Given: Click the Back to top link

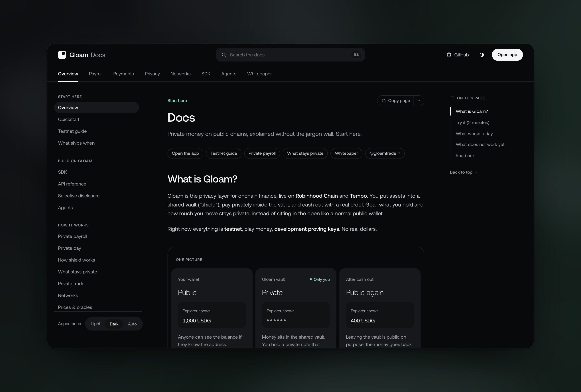Looking at the screenshot, I should [464, 172].
